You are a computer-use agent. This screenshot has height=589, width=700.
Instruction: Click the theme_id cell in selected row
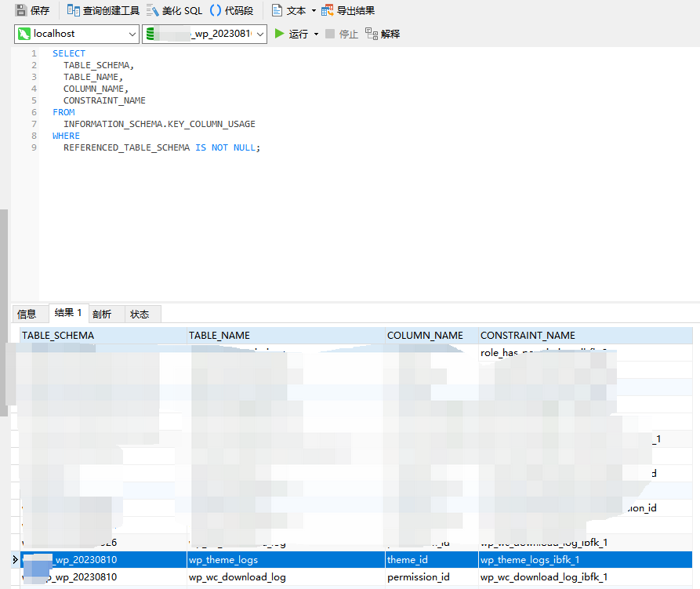(408, 560)
